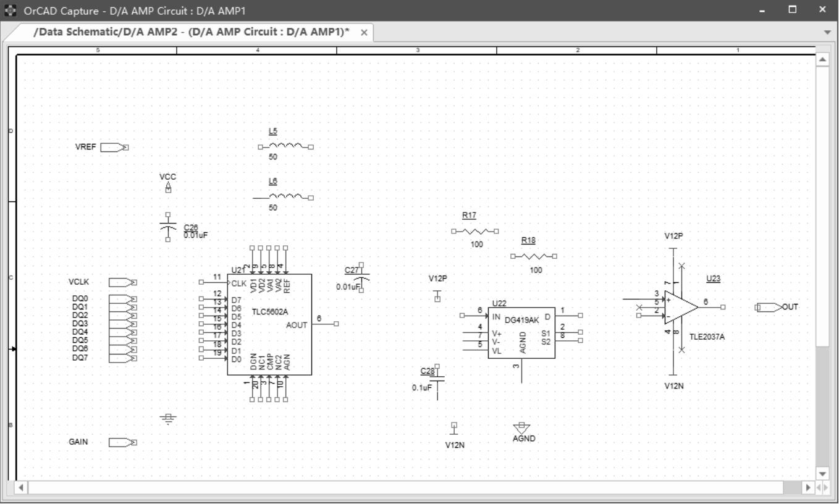Select the VCC power symbol
This screenshot has width=839, height=504.
click(x=168, y=187)
